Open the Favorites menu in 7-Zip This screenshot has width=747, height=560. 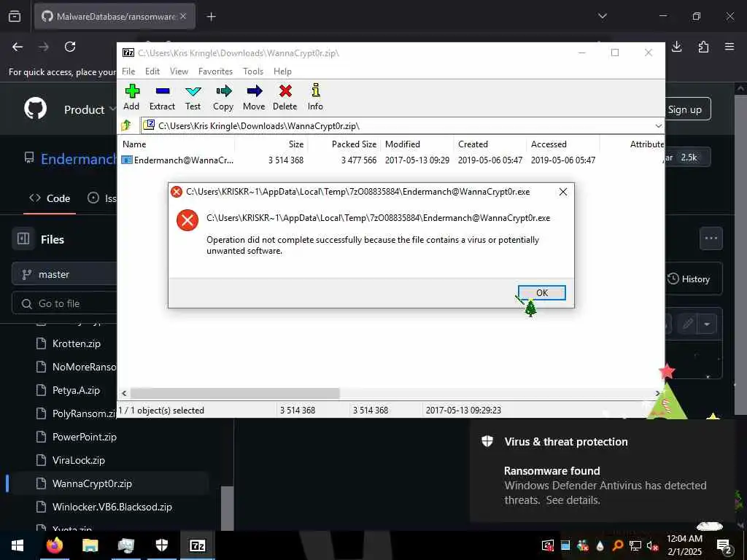pyautogui.click(x=215, y=71)
